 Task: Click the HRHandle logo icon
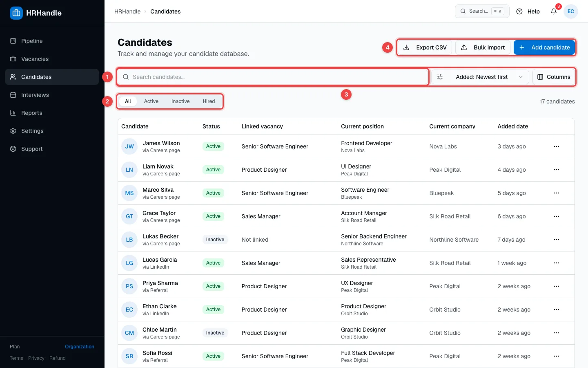[x=16, y=13]
